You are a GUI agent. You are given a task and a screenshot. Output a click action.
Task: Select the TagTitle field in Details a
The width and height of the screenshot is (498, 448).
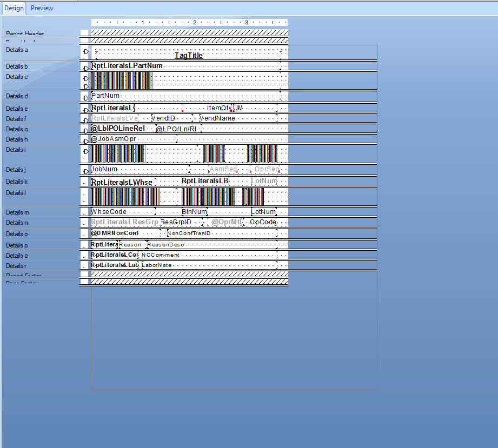189,55
